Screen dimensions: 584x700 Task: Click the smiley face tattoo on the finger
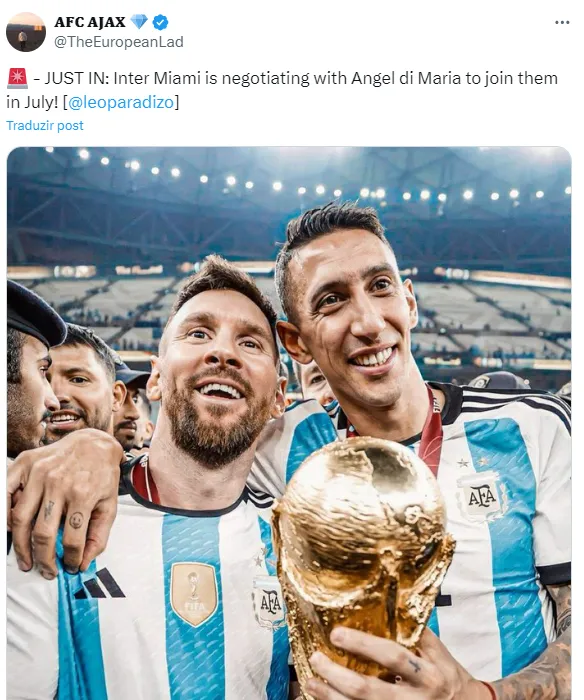coord(76,520)
